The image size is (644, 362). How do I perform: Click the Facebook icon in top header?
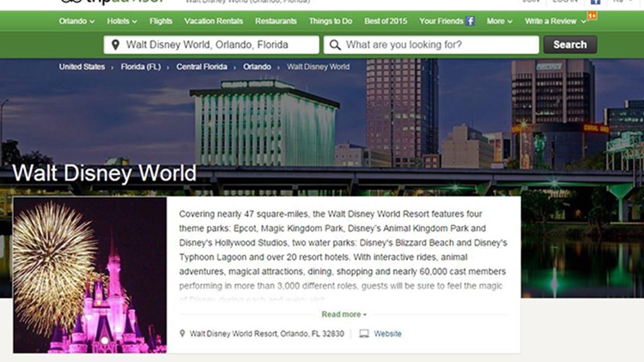(595, 2)
